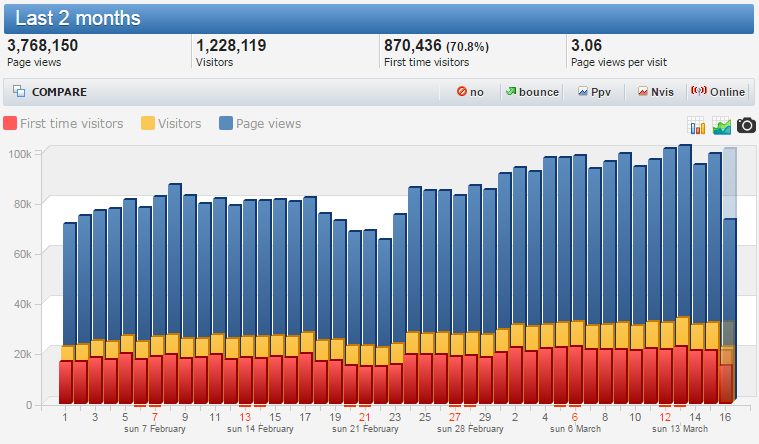The height and width of the screenshot is (444, 759).
Task: Click the 1,228,119 visitors total
Action: tap(231, 45)
